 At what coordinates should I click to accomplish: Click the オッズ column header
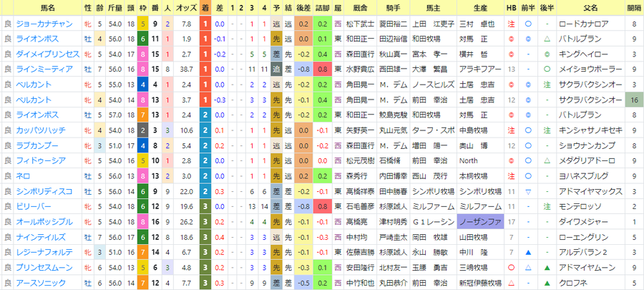(x=186, y=8)
